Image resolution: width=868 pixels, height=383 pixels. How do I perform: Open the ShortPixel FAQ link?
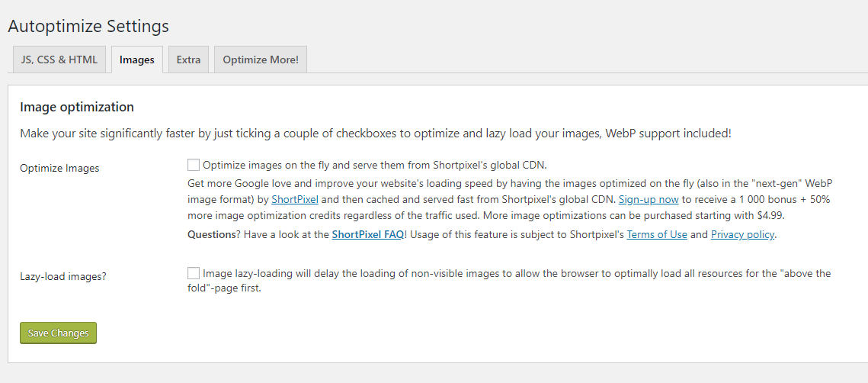click(367, 234)
